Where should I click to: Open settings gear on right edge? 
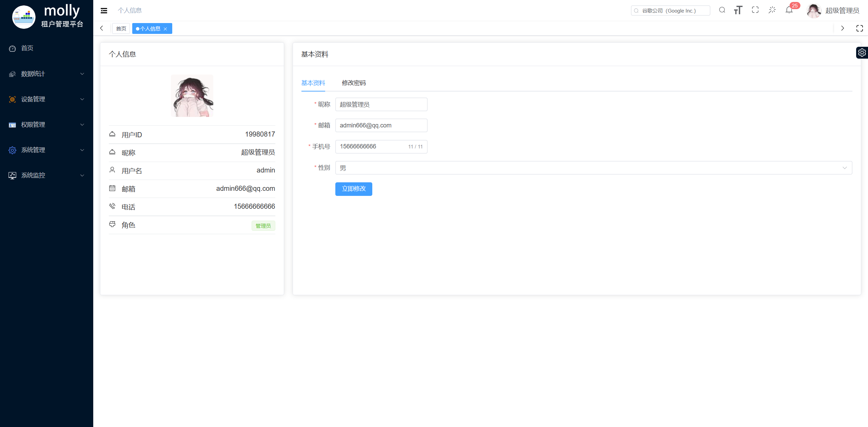[862, 53]
